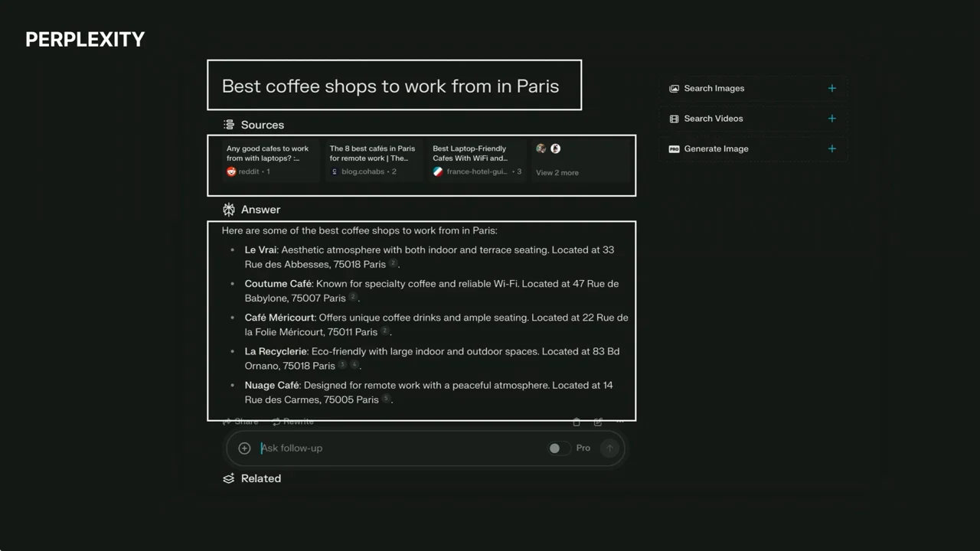The height and width of the screenshot is (551, 980).
Task: Click the plus next to Search Images
Action: coord(832,88)
